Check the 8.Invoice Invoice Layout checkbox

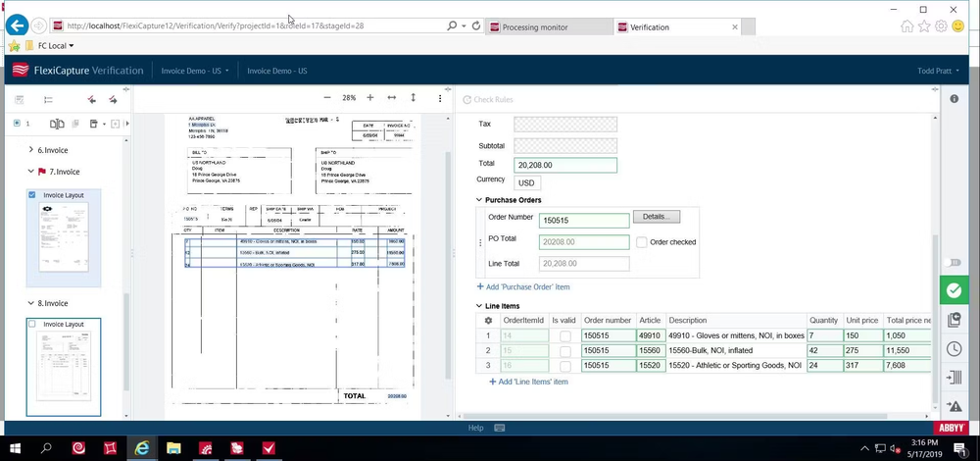pyautogui.click(x=32, y=324)
